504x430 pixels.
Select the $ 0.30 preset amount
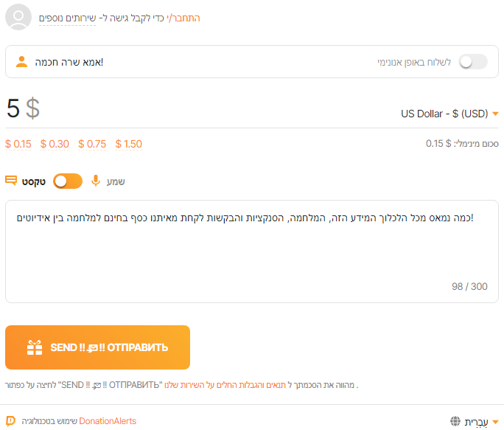coord(55,144)
